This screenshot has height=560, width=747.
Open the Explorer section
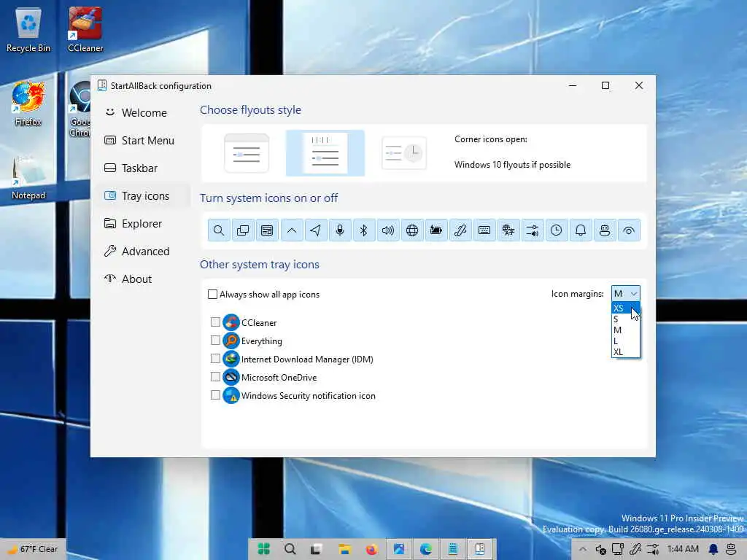[142, 223]
